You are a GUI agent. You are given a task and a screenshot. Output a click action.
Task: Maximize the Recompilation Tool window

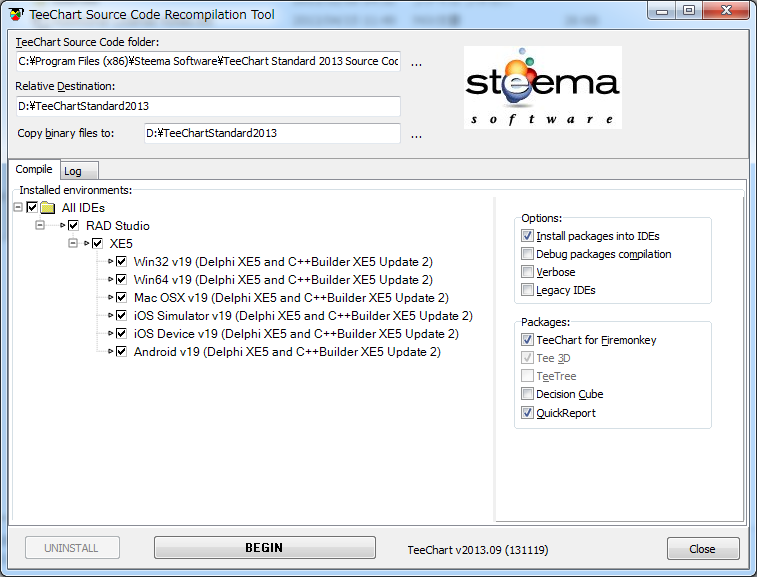tap(689, 11)
